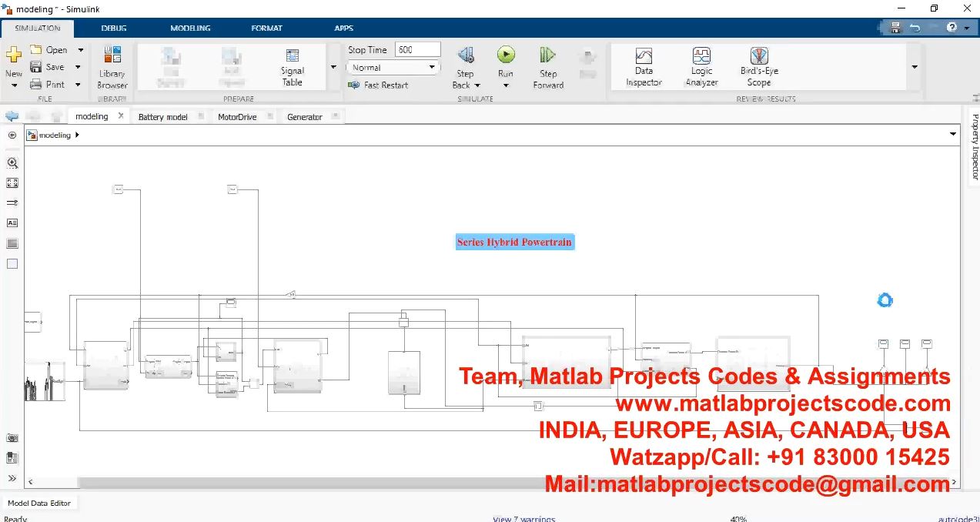Click the Fit to View icon in palette

12,183
